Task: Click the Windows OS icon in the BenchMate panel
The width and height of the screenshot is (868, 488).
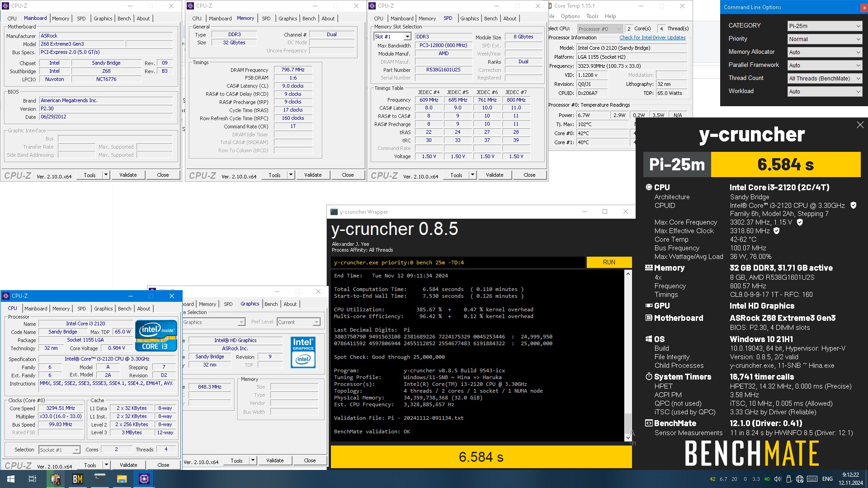Action: (649, 339)
